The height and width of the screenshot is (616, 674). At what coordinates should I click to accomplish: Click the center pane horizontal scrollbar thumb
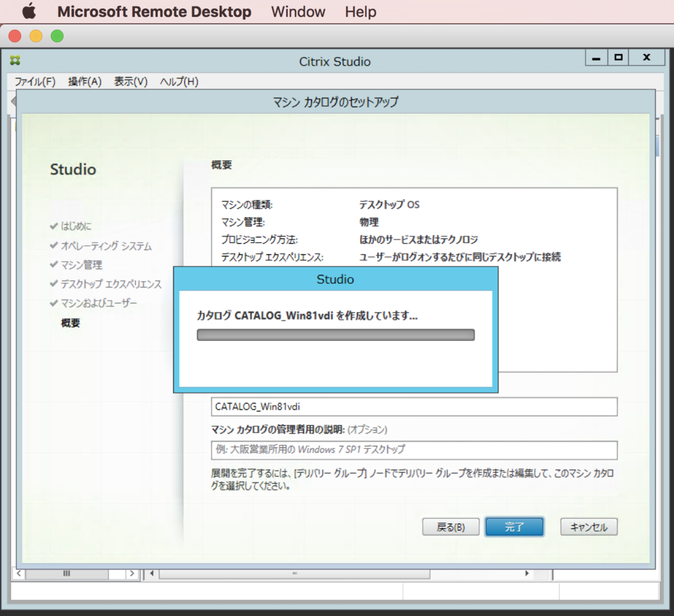pos(294,573)
